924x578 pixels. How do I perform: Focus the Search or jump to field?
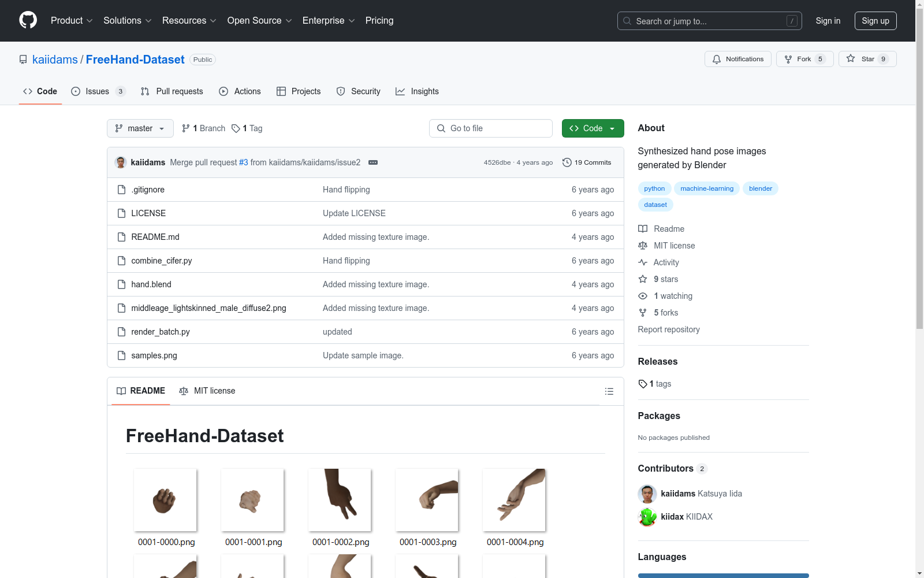tap(710, 21)
